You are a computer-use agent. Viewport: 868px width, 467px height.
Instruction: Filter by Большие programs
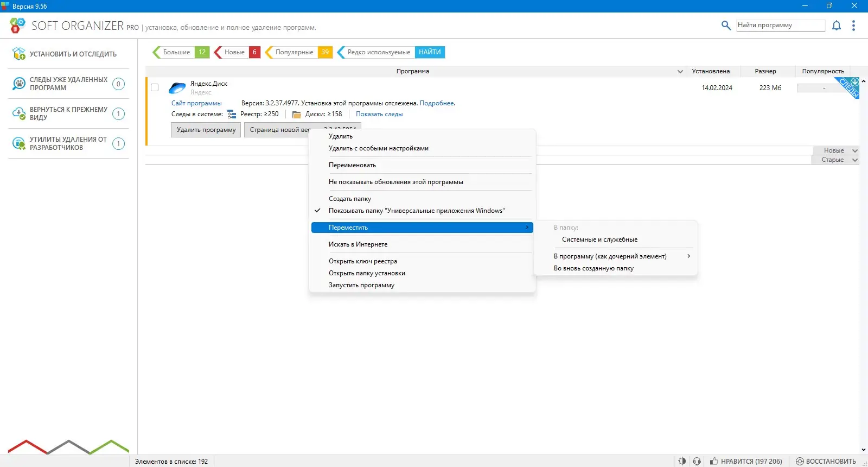(x=180, y=52)
